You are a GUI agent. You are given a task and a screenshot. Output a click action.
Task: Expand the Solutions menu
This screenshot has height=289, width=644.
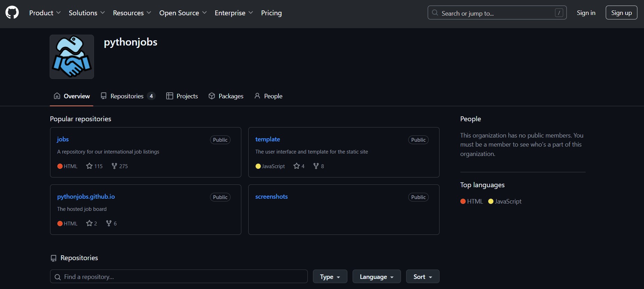[x=87, y=13]
